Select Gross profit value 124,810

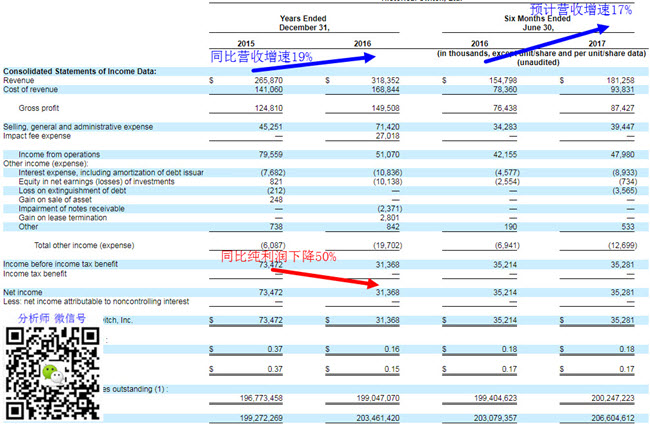[x=268, y=108]
